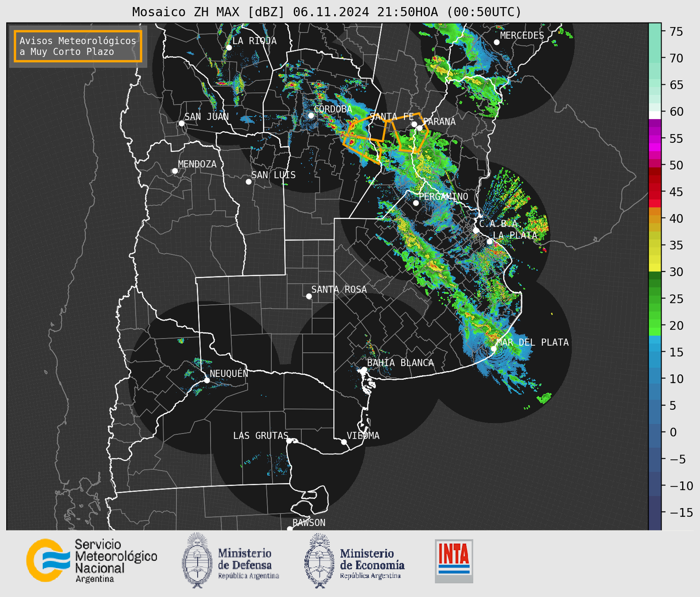Click the RAWSON city marker
Image resolution: width=700 pixels, height=597 pixels.
coord(290,529)
